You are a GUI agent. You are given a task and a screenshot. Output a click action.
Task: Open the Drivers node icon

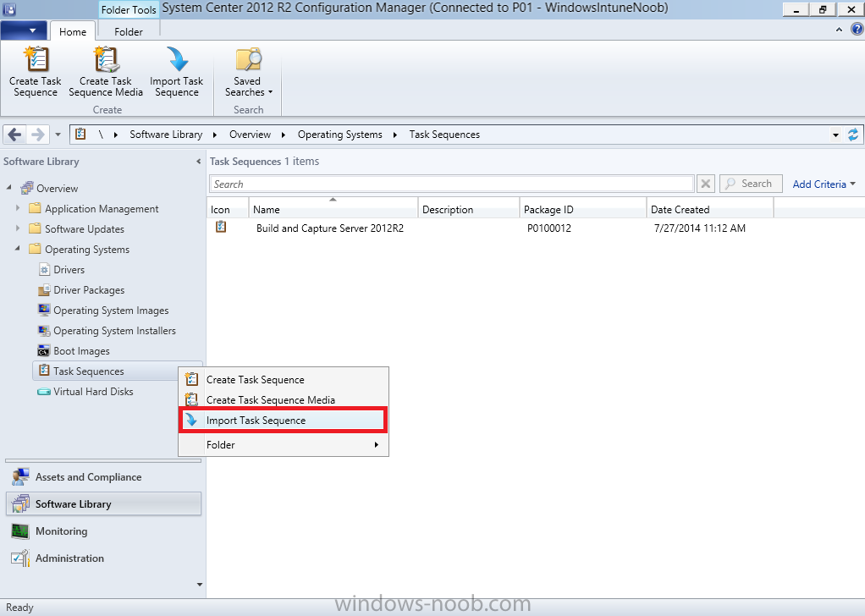click(44, 270)
